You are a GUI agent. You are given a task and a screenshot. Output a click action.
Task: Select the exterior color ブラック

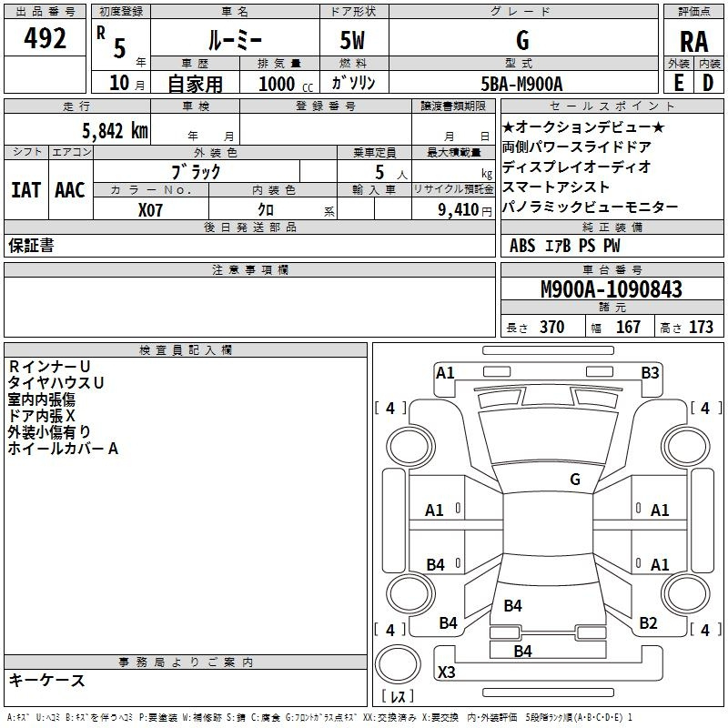(x=196, y=172)
